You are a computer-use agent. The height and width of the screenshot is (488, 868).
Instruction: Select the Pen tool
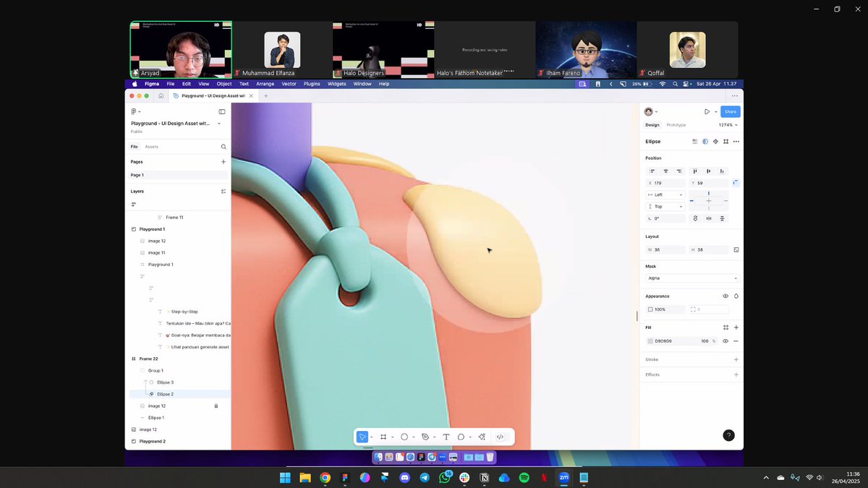point(426,436)
